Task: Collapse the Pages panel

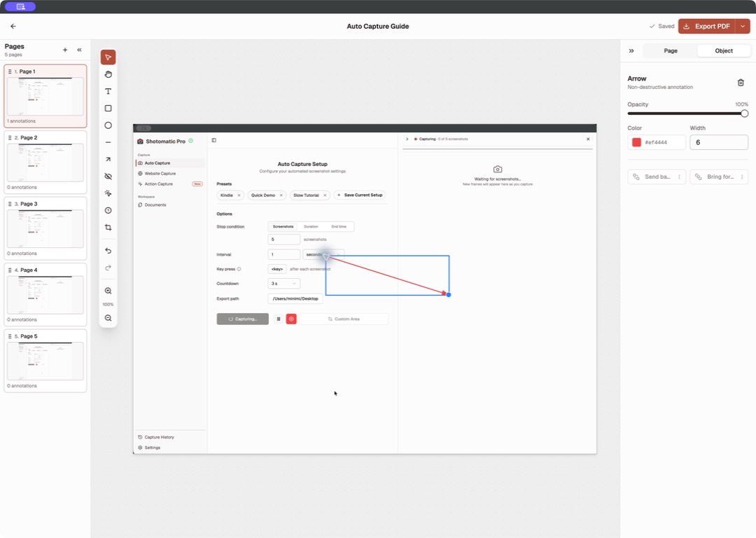Action: (80, 50)
